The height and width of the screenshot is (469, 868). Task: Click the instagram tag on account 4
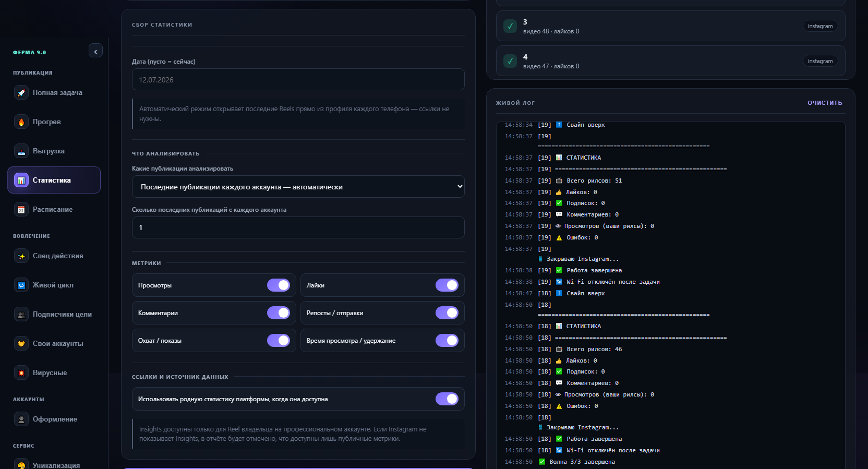820,61
